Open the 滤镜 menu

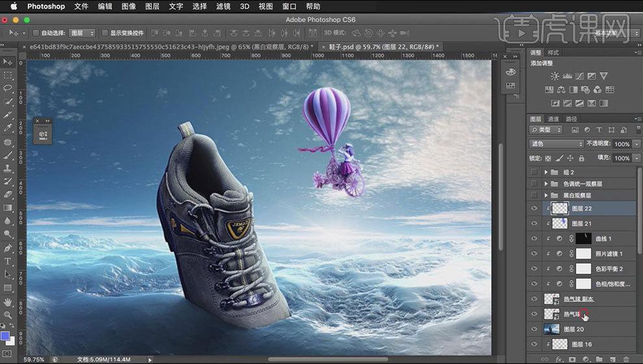tap(223, 6)
